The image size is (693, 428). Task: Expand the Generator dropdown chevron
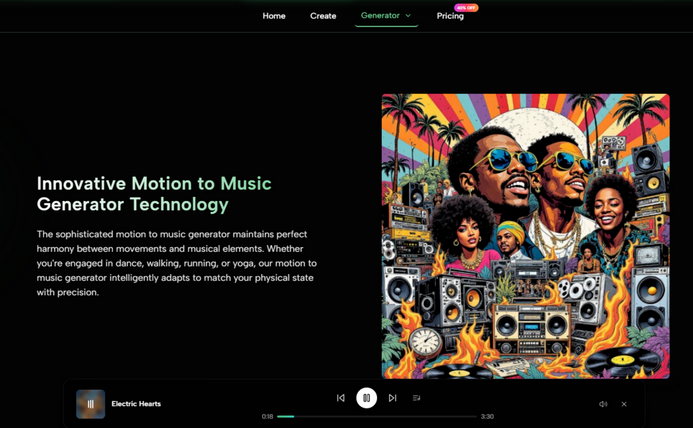click(408, 16)
